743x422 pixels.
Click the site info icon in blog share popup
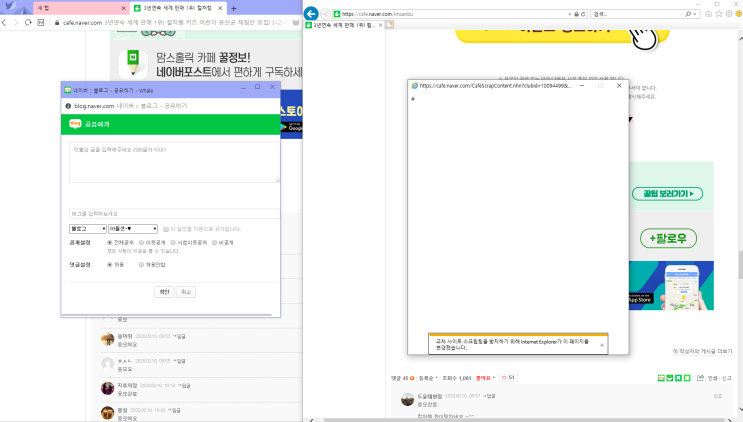coord(68,106)
